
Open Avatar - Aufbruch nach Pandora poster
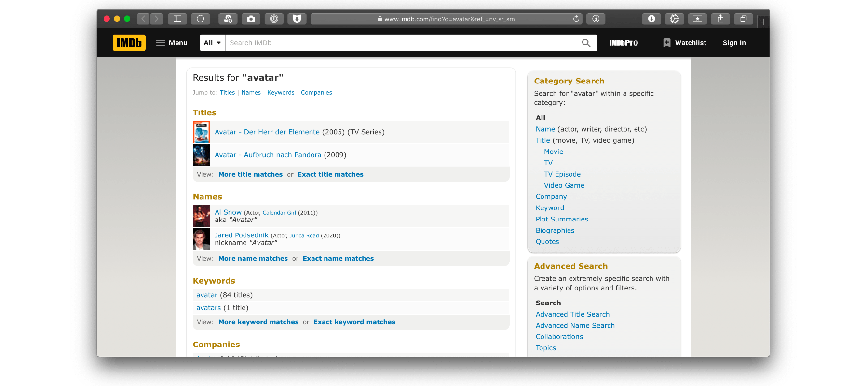pyautogui.click(x=202, y=155)
